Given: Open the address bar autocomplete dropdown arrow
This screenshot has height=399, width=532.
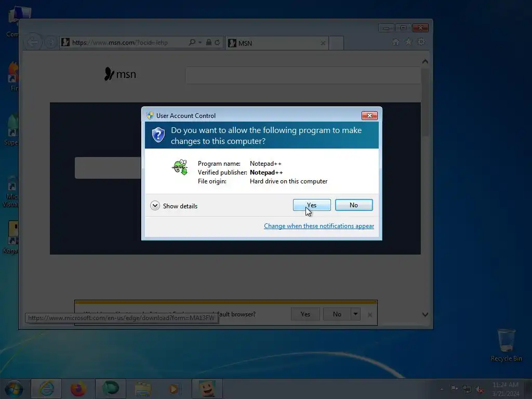Looking at the screenshot, I should point(200,42).
